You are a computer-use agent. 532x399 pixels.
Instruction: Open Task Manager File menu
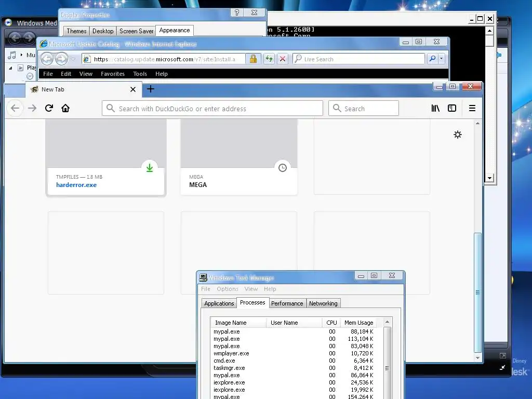click(x=206, y=289)
